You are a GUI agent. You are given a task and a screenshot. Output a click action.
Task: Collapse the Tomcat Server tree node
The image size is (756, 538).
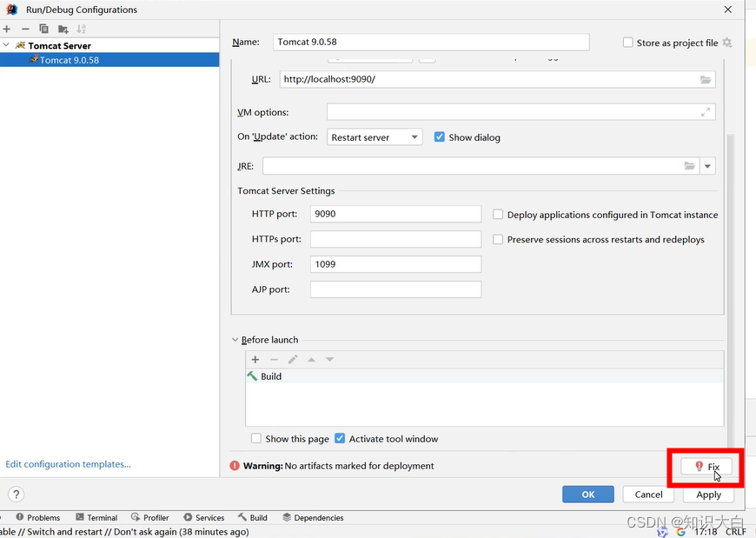[x=6, y=45]
